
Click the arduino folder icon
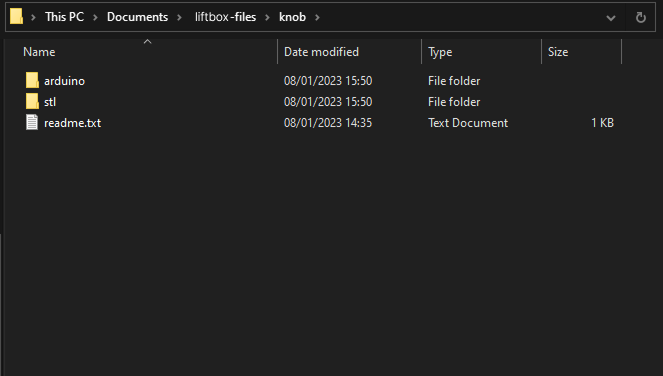(x=32, y=80)
